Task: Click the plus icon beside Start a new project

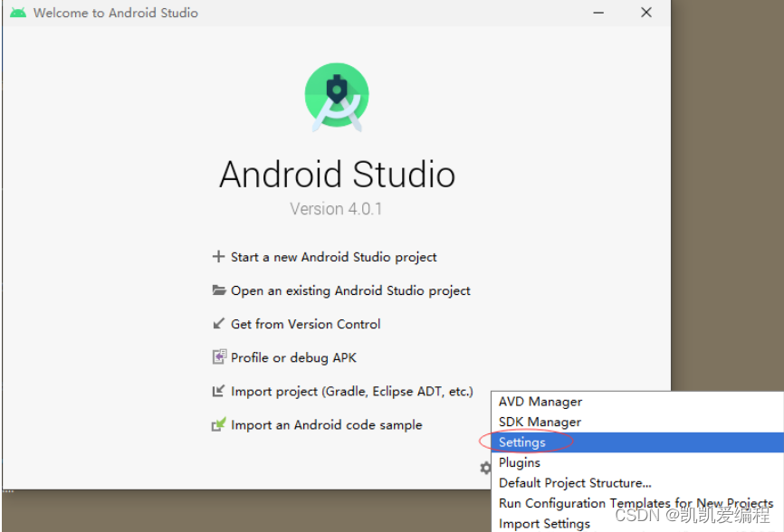Action: 218,257
